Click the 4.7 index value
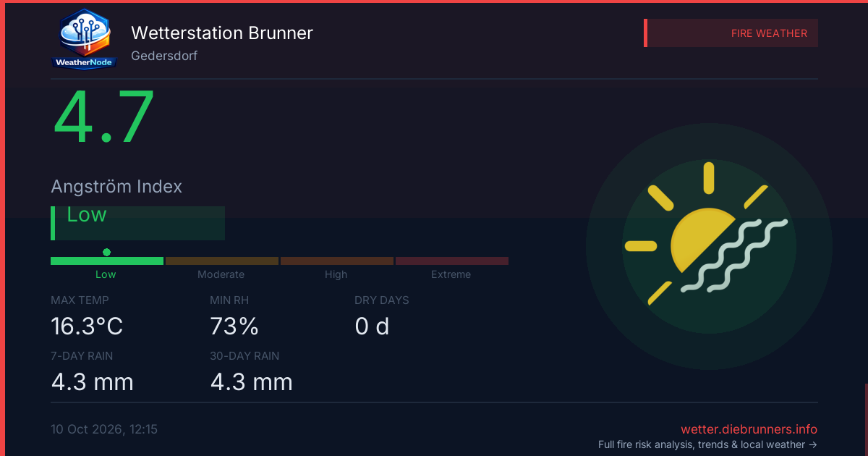 tap(104, 118)
